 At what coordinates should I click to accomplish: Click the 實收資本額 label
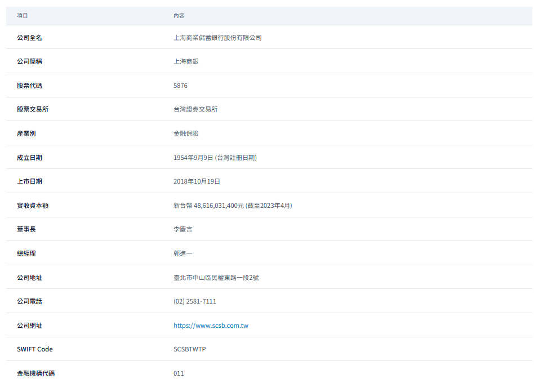click(x=33, y=206)
